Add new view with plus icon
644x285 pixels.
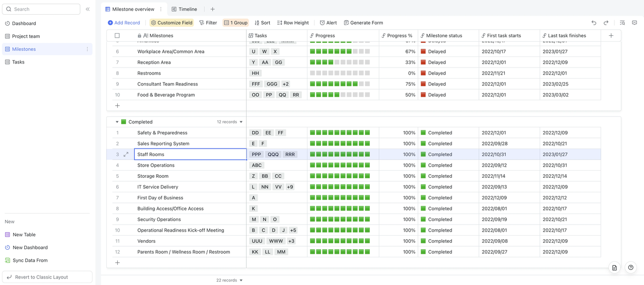(212, 9)
